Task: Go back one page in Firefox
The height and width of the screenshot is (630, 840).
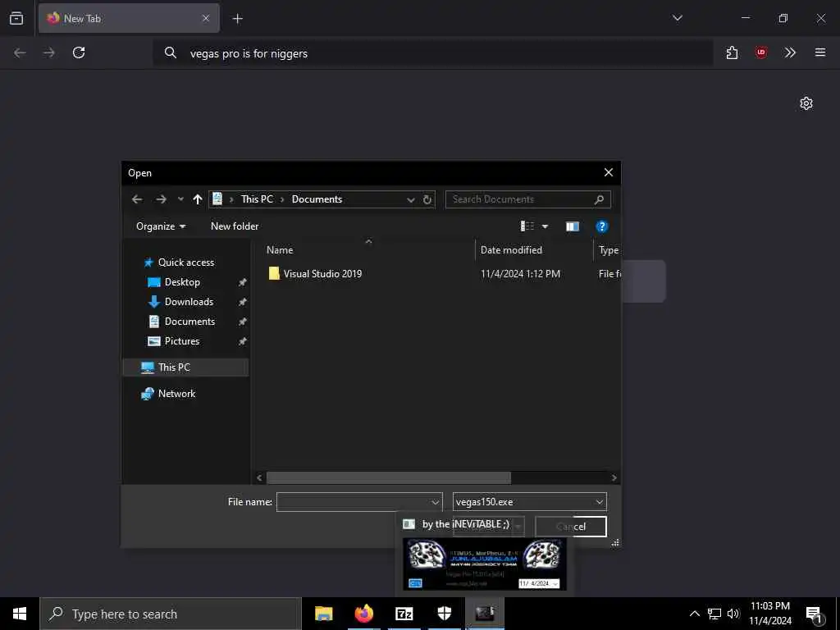Action: [x=20, y=52]
